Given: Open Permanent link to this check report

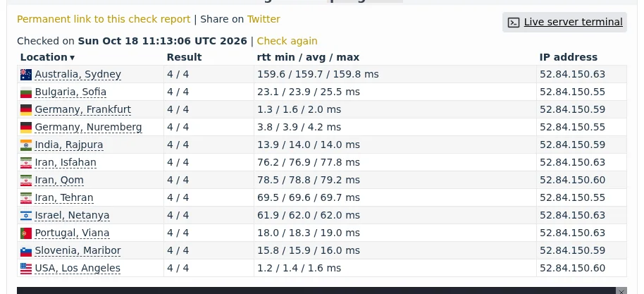Looking at the screenshot, I should coord(104,19).
